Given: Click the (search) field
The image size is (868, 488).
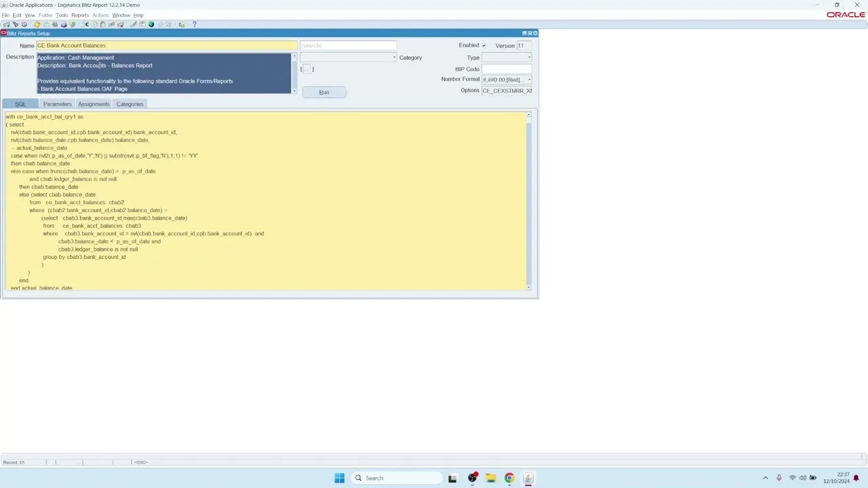Looking at the screenshot, I should 349,45.
